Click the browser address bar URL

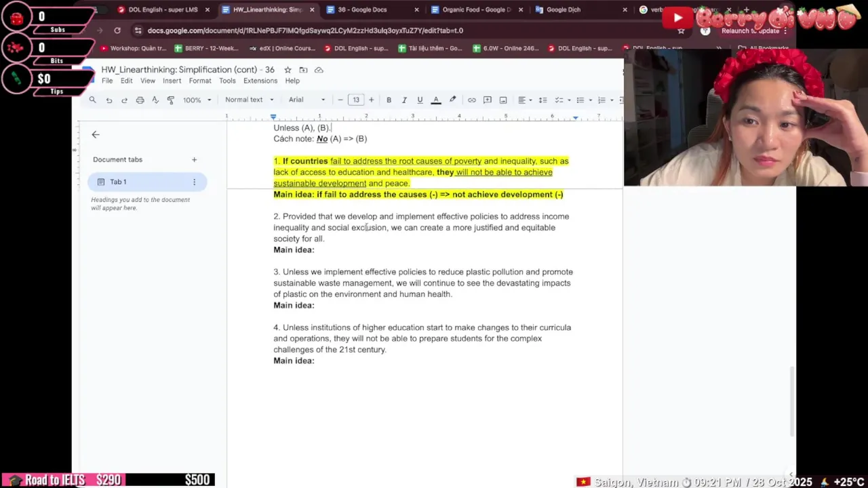tap(305, 30)
